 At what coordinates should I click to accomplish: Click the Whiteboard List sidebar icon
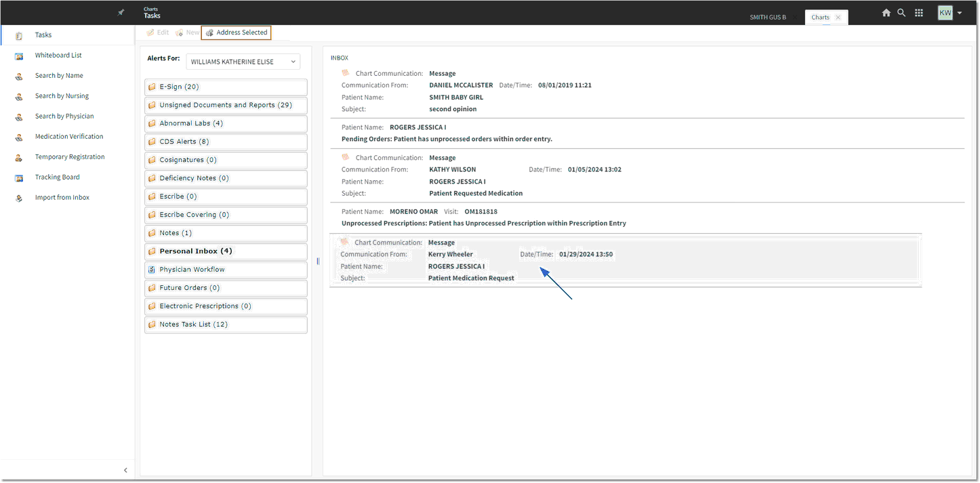click(x=19, y=56)
